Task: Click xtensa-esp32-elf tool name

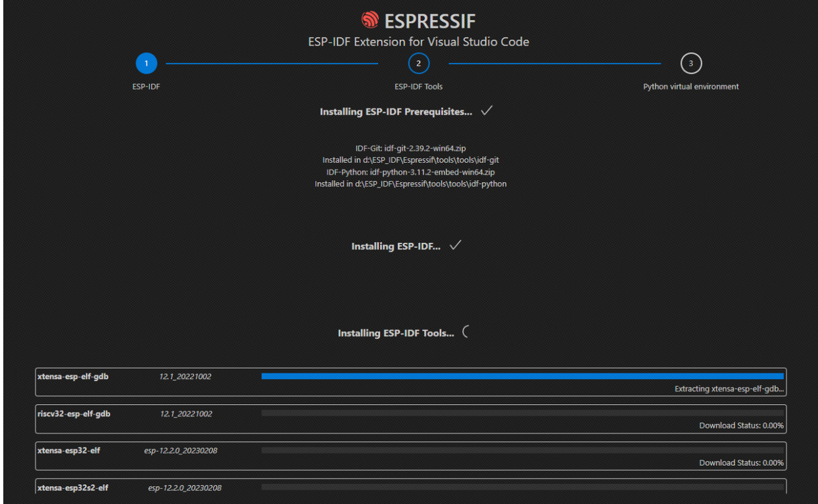Action: point(68,450)
